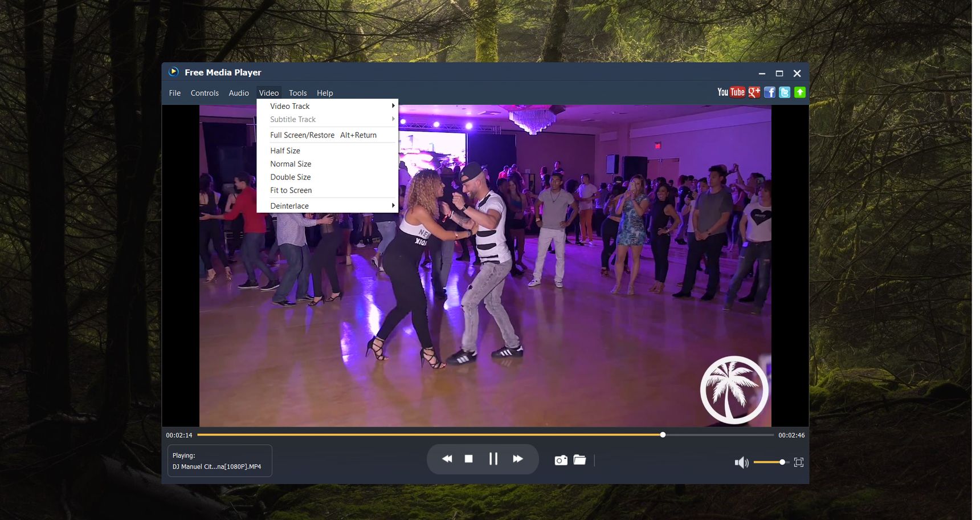Toggle full screen with the corner icon
This screenshot has height=520, width=980.
coord(799,462)
